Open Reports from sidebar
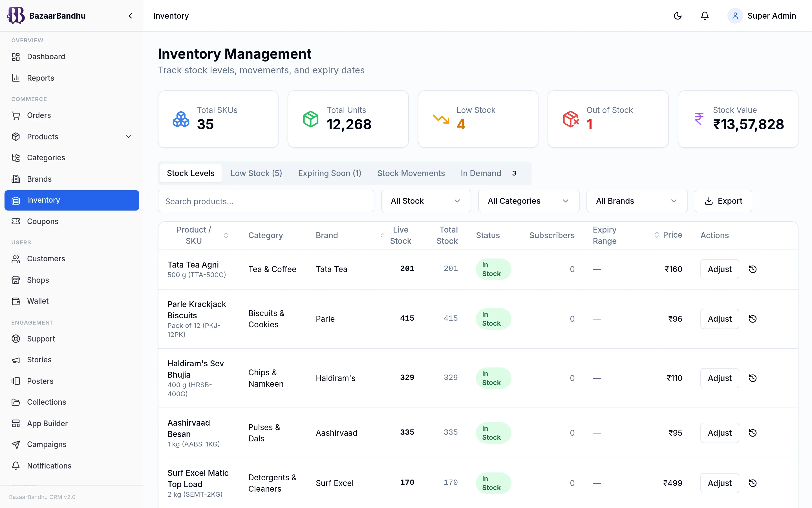Image resolution: width=812 pixels, height=508 pixels. [x=72, y=78]
